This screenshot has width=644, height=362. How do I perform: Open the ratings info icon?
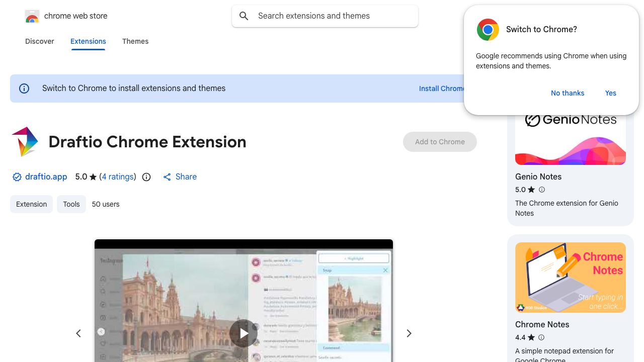tap(146, 177)
